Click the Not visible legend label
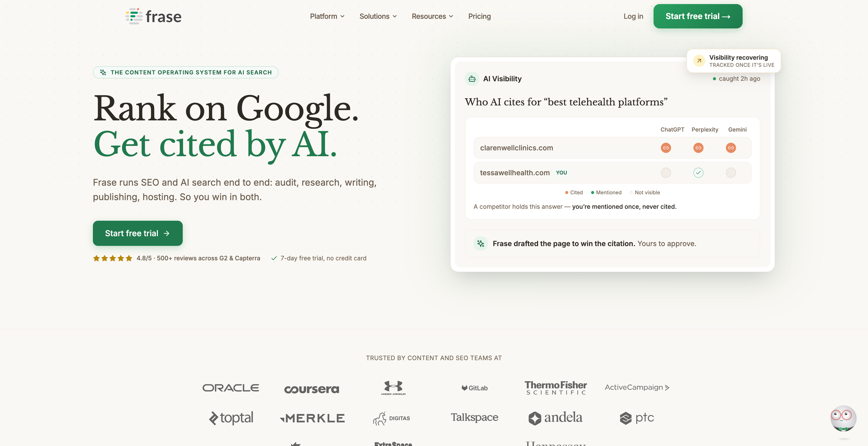This screenshot has height=446, width=868. pos(647,193)
